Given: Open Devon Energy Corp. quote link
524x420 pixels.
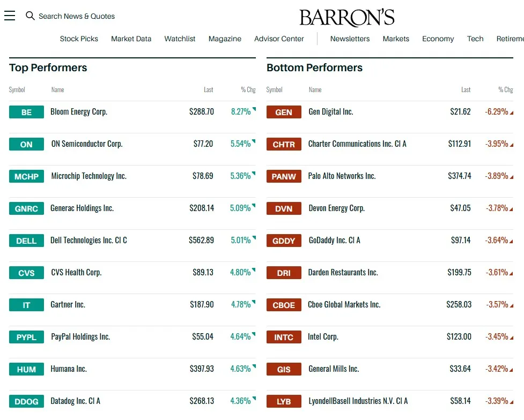Looking at the screenshot, I should click(x=336, y=208).
